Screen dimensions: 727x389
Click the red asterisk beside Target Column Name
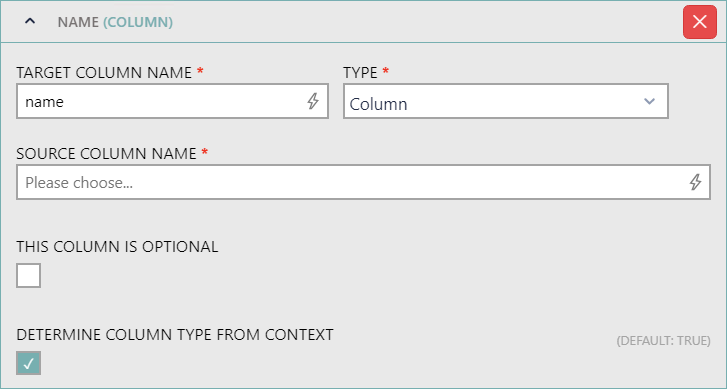(200, 71)
